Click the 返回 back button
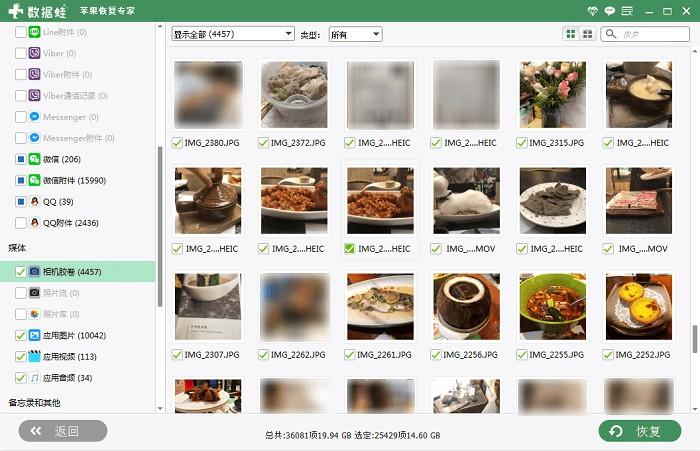The width and height of the screenshot is (700, 451). tap(63, 431)
